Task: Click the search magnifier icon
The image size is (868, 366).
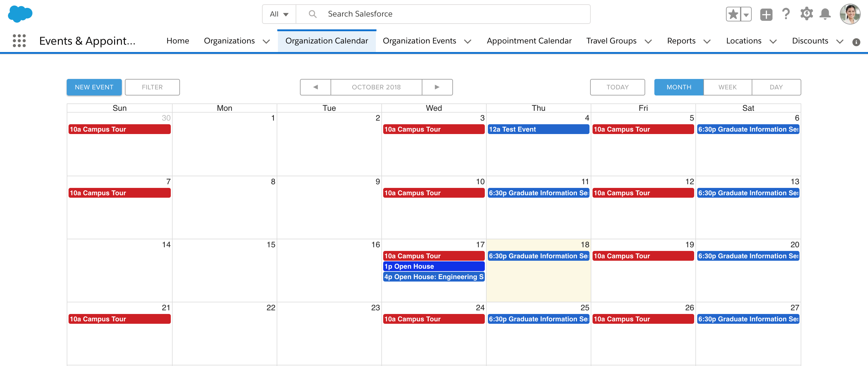Action: pos(312,14)
